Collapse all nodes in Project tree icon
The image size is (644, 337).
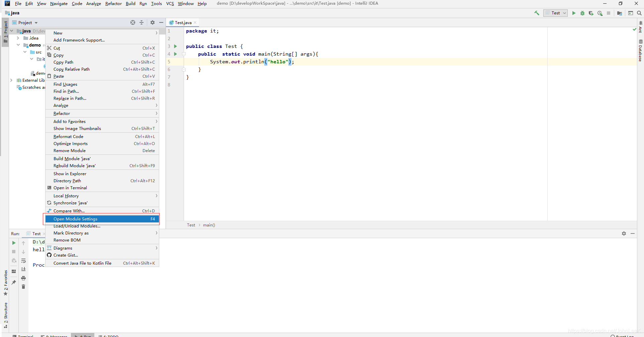click(x=142, y=22)
